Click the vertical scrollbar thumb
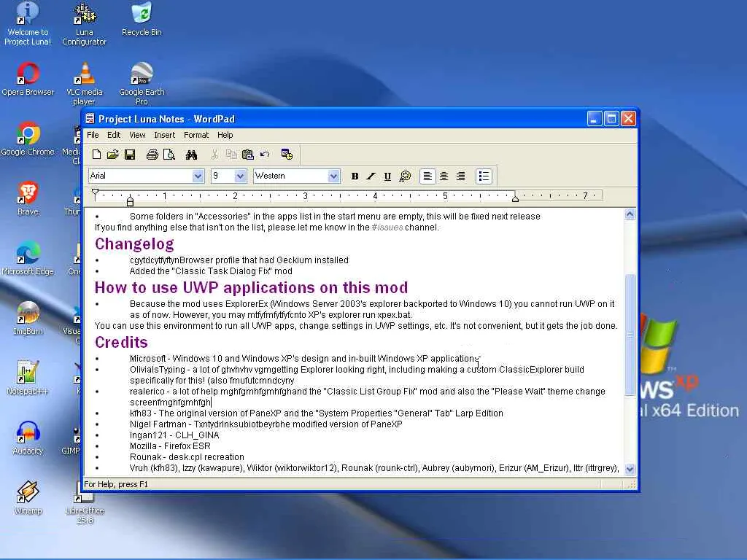747x560 pixels. point(630,335)
